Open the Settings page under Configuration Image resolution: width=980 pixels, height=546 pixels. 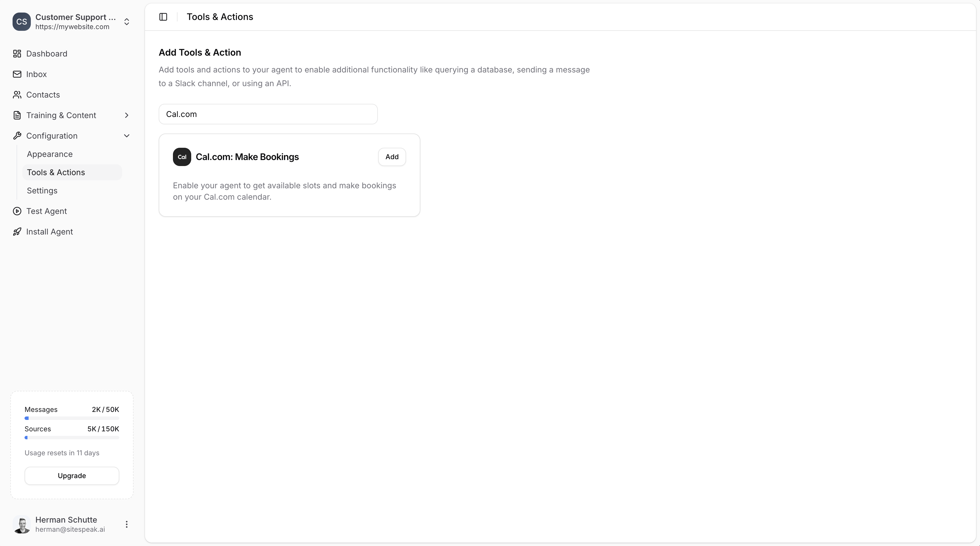coord(42,191)
